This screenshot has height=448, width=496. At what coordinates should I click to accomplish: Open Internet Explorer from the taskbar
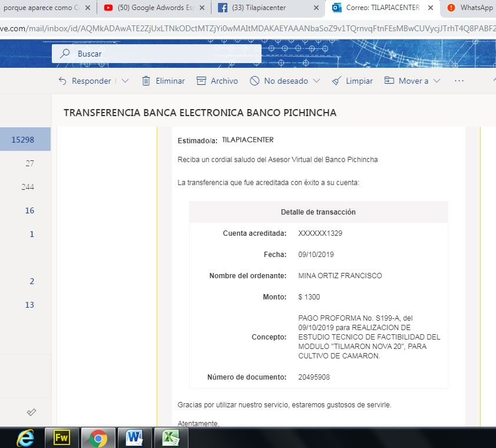coord(25,438)
